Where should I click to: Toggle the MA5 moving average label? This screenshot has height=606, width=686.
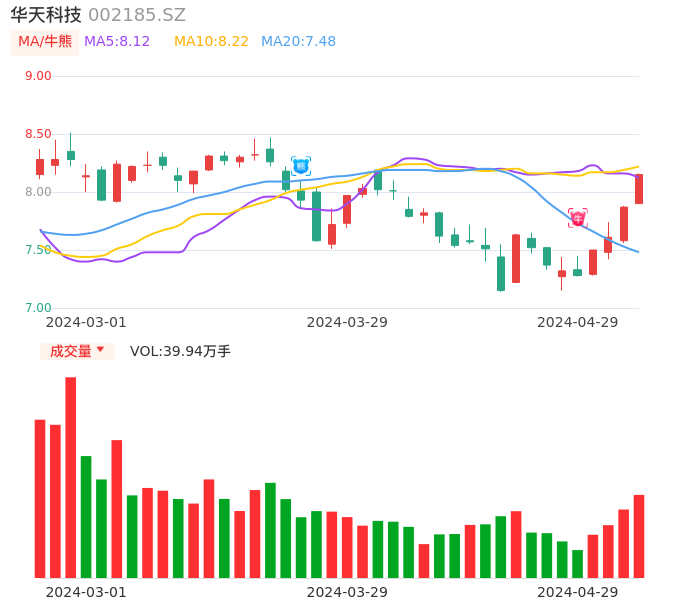click(x=117, y=42)
